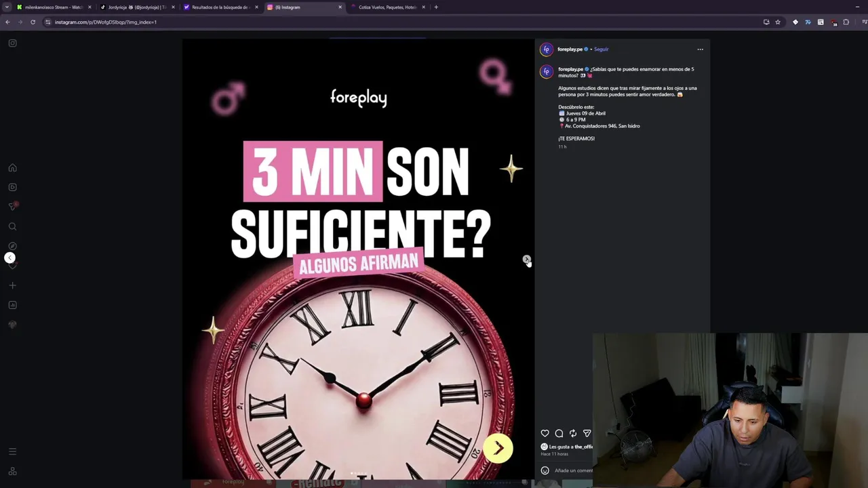Click the Create plus icon in sidebar
868x488 pixels.
[12, 285]
